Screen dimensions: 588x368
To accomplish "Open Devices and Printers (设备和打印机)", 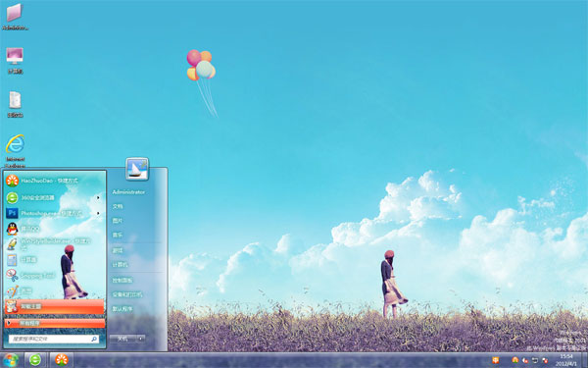I will coord(126,294).
